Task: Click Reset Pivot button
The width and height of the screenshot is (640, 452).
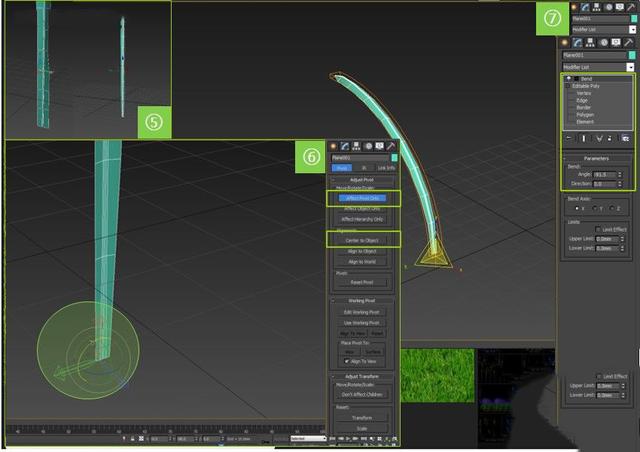Action: (362, 282)
